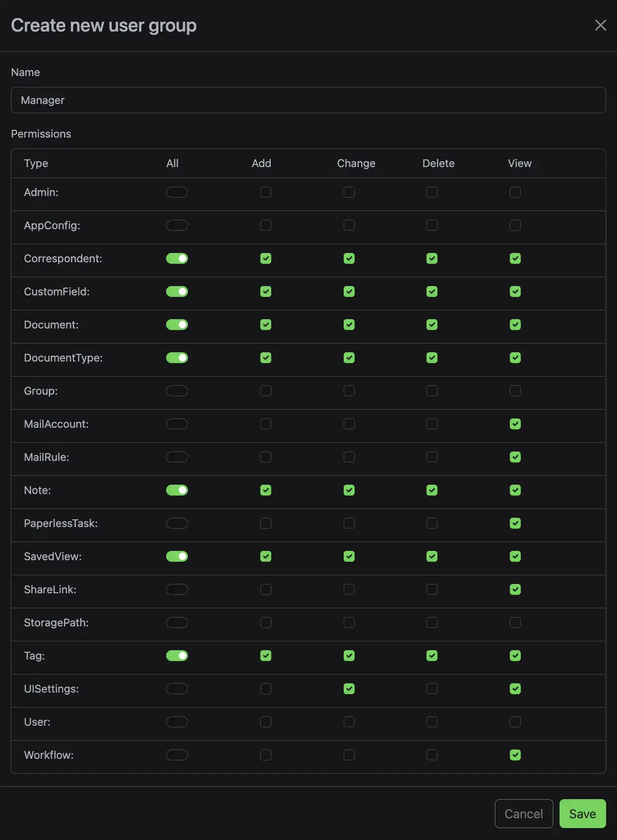This screenshot has height=840, width=617.
Task: Uncheck the View permission for Workflow
Action: pyautogui.click(x=515, y=755)
